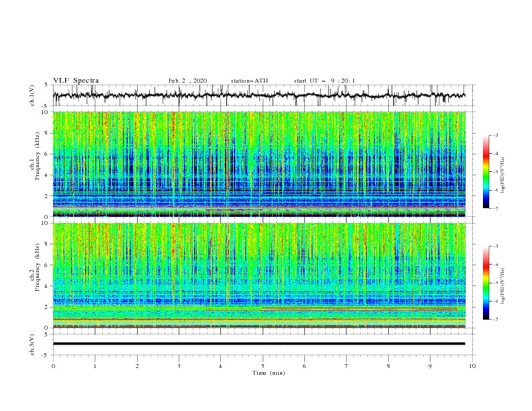
Task: Click the "start UT = 9 :20: 1" text
Action: (324, 81)
